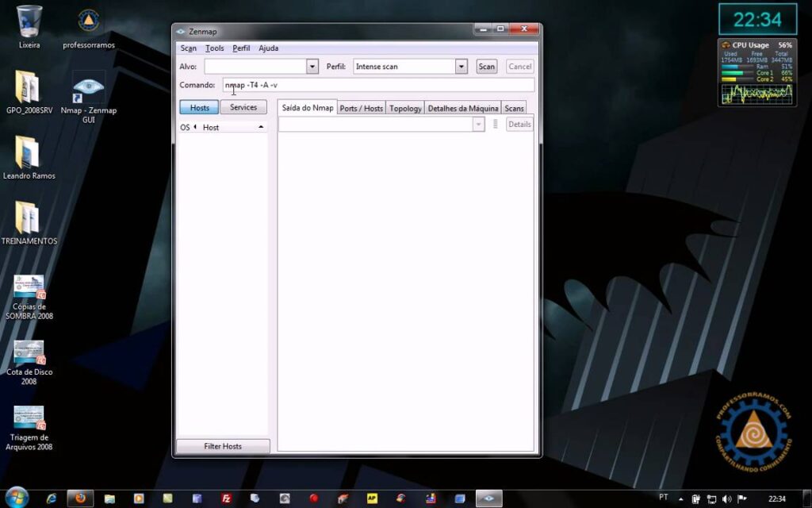Click the CPU Usage gadget graph
The image size is (812, 508).
pos(757,94)
